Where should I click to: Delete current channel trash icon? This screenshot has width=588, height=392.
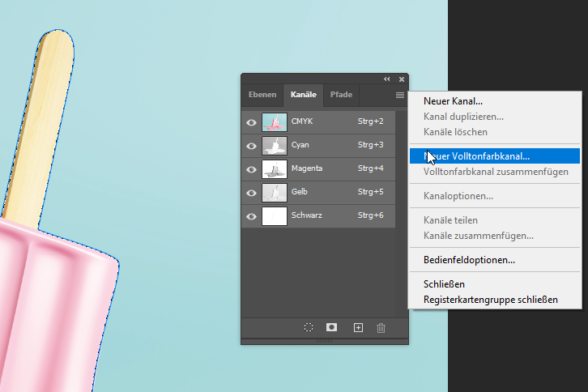point(381,328)
